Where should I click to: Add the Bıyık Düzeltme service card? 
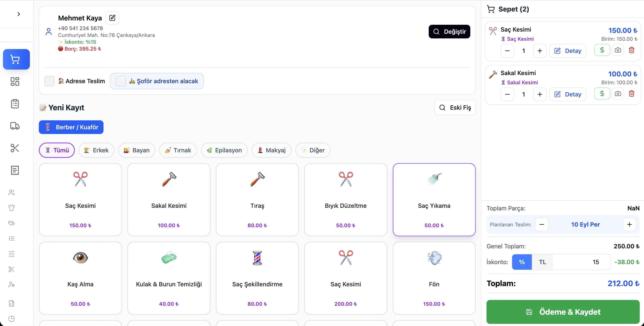pyautogui.click(x=346, y=199)
